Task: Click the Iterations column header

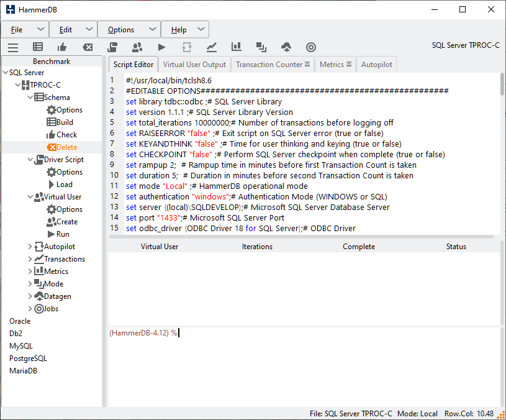Action: point(257,247)
